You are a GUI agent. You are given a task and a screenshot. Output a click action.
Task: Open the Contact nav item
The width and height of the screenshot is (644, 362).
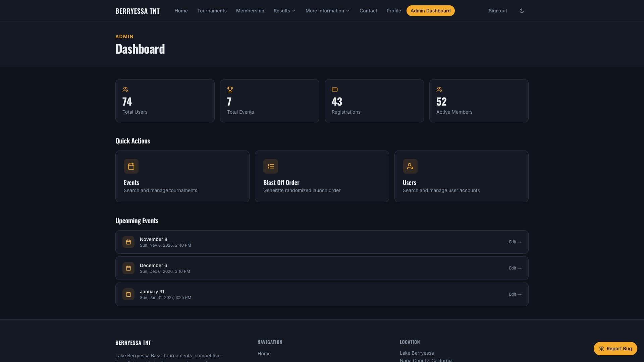[368, 11]
